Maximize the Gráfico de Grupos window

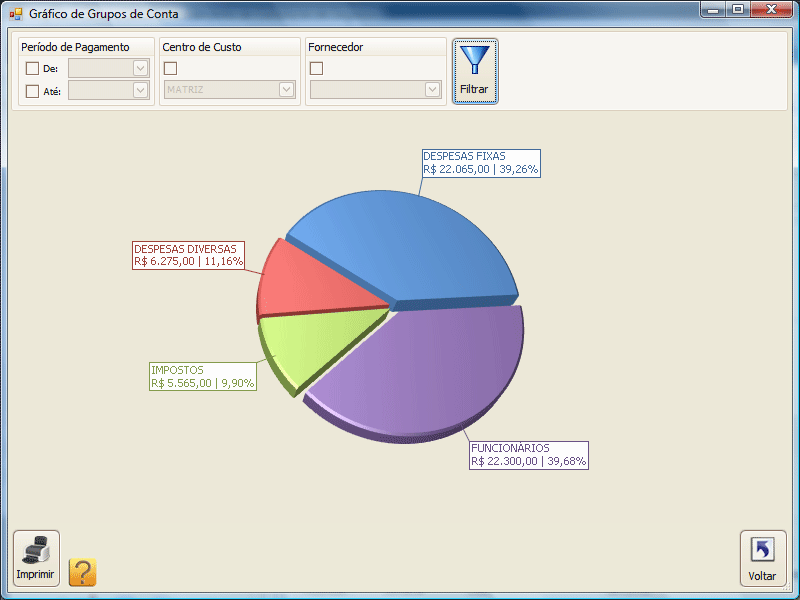[x=737, y=10]
